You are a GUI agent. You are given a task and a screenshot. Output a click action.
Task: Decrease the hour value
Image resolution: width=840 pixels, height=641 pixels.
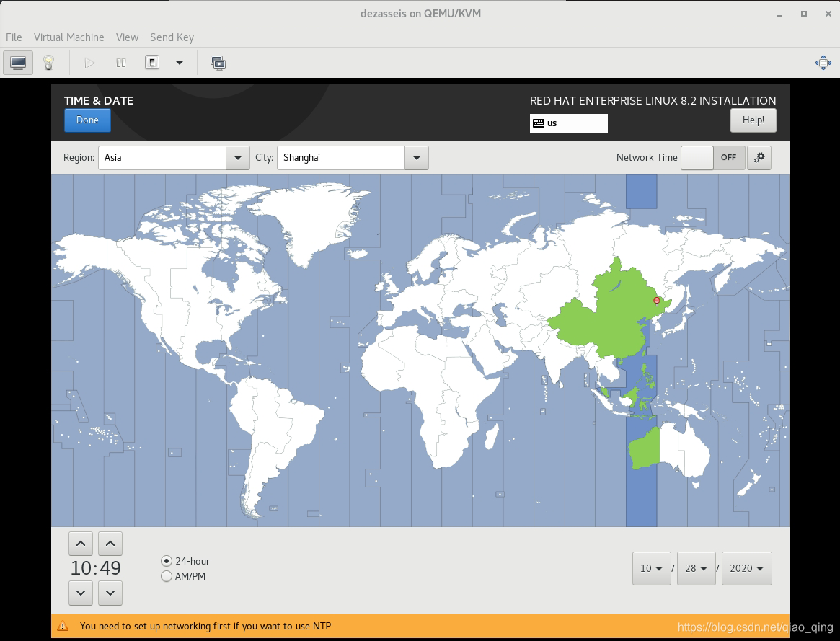click(x=81, y=593)
